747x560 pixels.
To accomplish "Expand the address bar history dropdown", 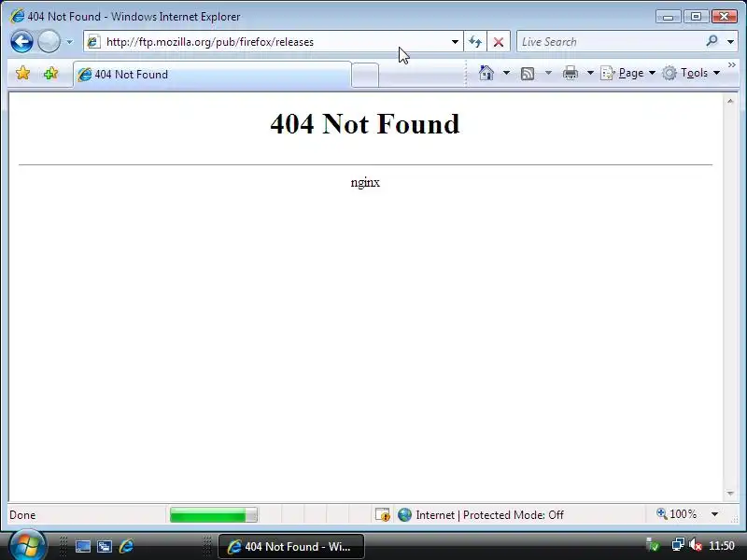I will coord(455,42).
